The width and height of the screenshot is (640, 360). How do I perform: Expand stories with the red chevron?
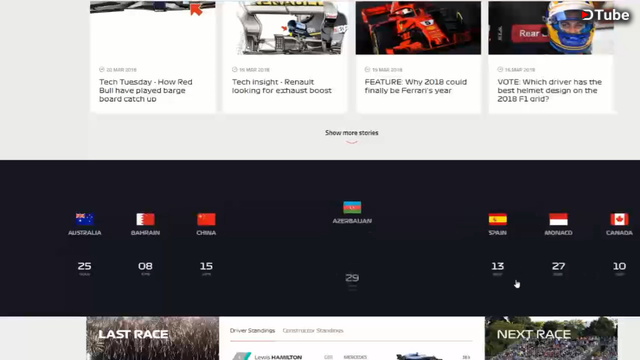pyautogui.click(x=351, y=142)
